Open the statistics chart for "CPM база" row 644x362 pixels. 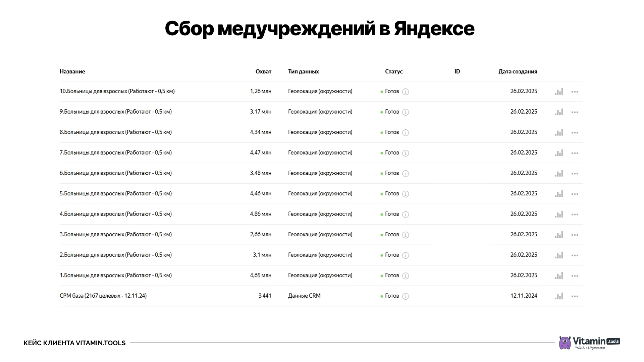(x=559, y=296)
